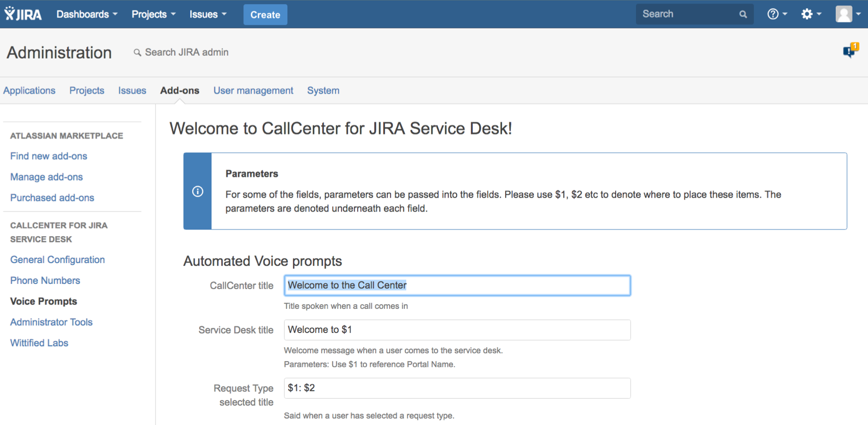Focus the Service Desk title field
The image size is (868, 425).
[x=457, y=330]
